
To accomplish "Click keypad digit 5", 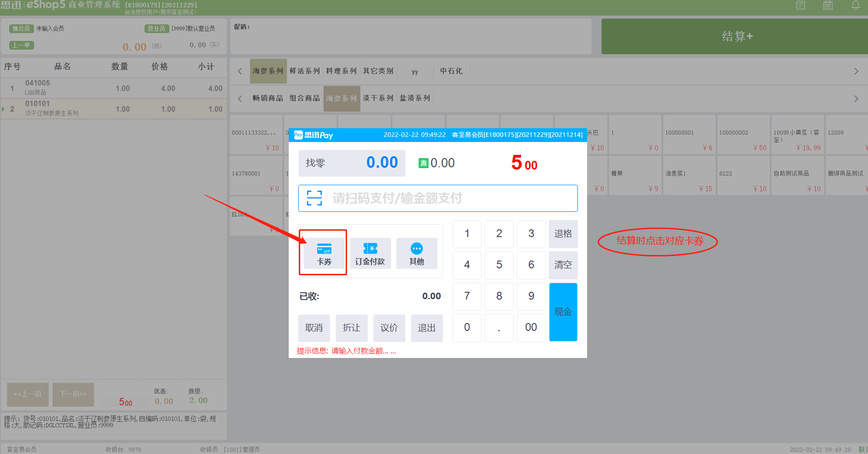I will tap(499, 265).
